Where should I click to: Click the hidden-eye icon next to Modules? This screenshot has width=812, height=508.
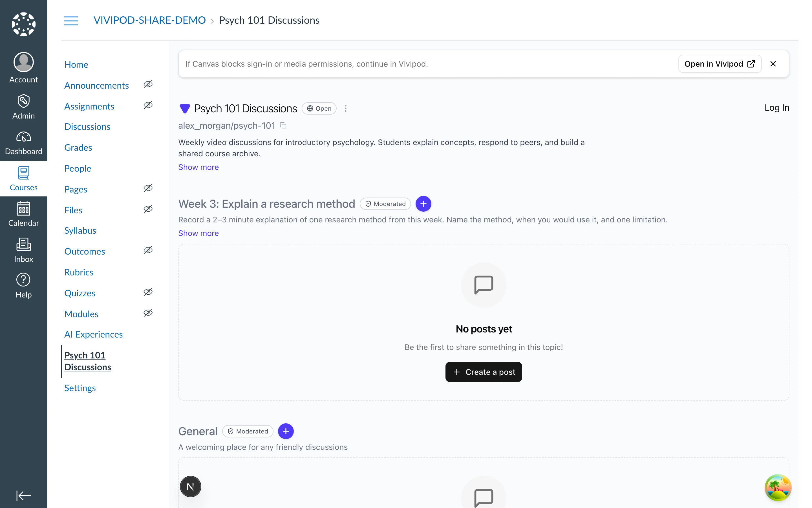pyautogui.click(x=148, y=313)
